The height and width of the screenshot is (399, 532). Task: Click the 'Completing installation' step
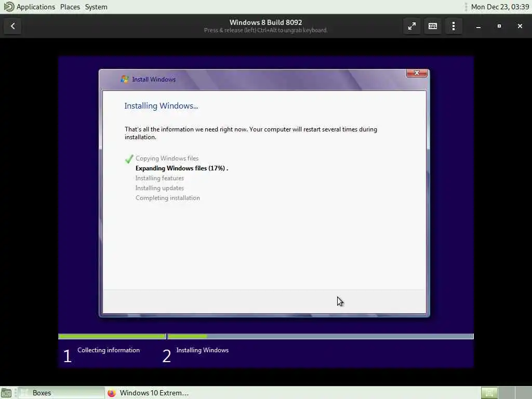point(168,198)
